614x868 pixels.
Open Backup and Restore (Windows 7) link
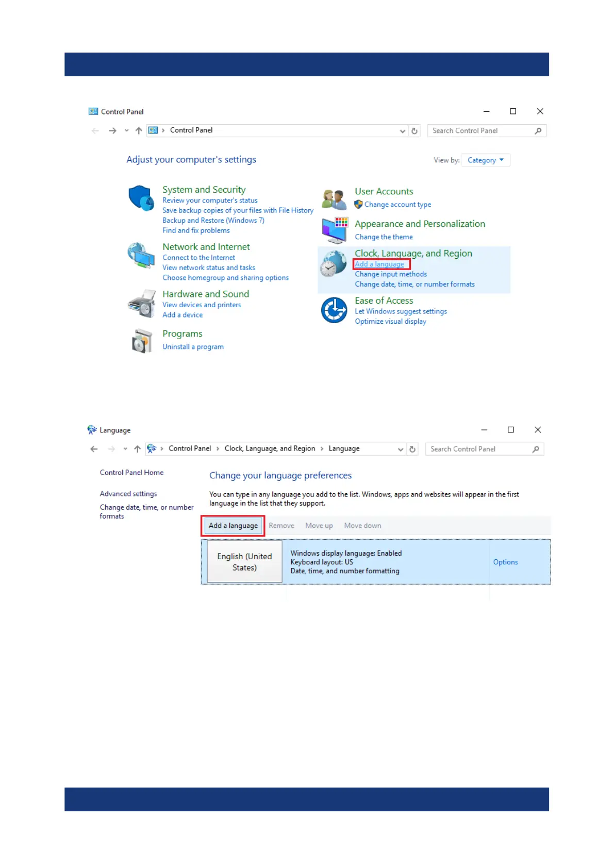point(213,221)
